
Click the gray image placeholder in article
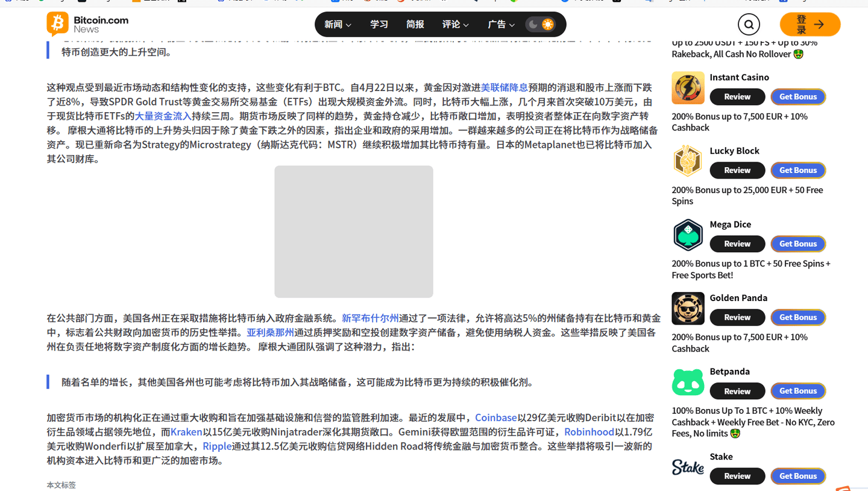tap(354, 232)
